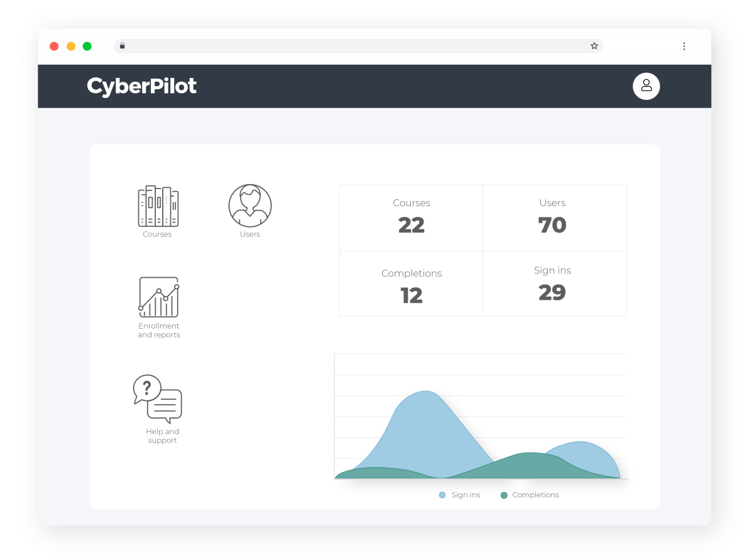The width and height of the screenshot is (754, 560).
Task: Click the value '29' in Sign ins
Action: click(552, 292)
